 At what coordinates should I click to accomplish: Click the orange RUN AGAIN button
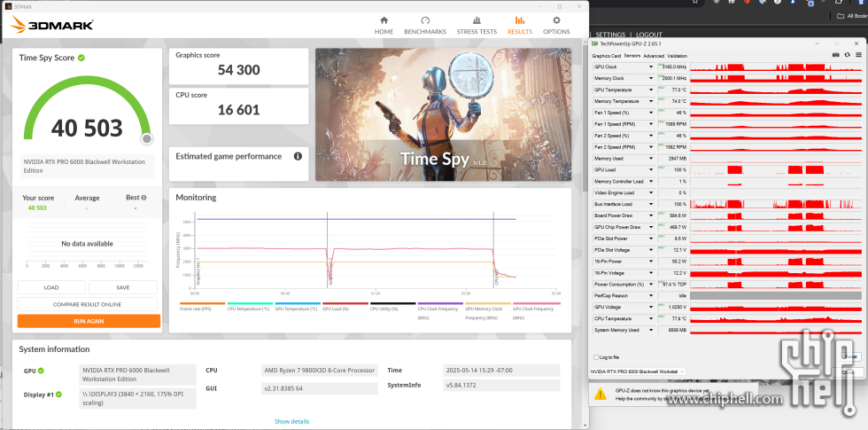tap(89, 321)
